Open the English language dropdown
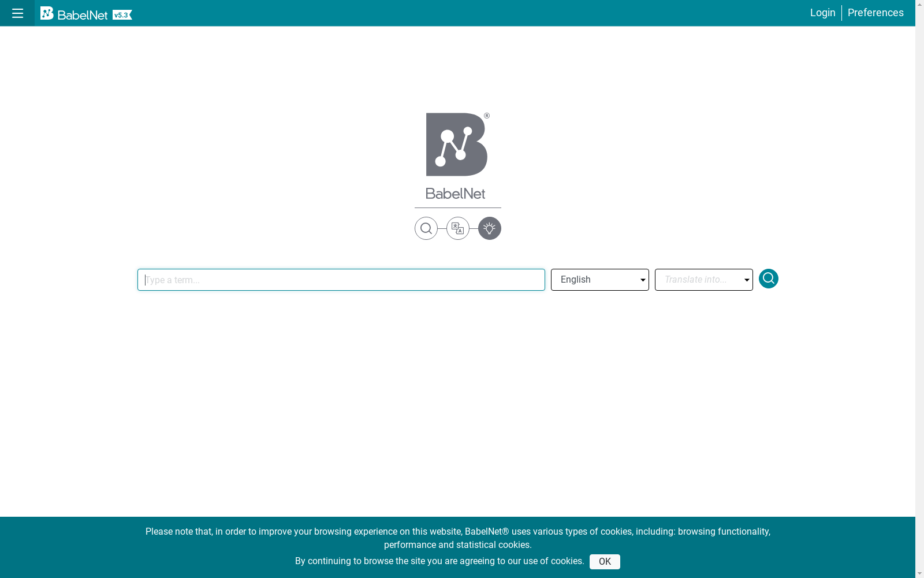This screenshot has height=578, width=924. point(600,280)
